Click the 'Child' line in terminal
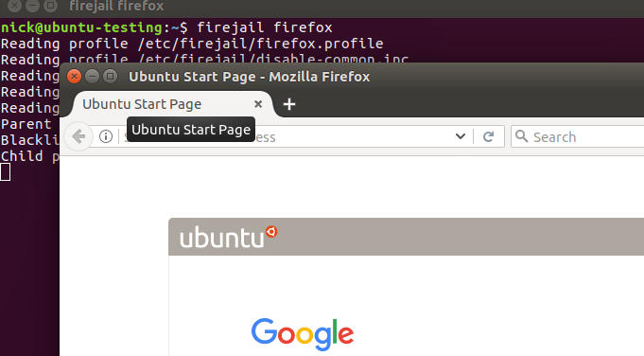 click(x=30, y=156)
